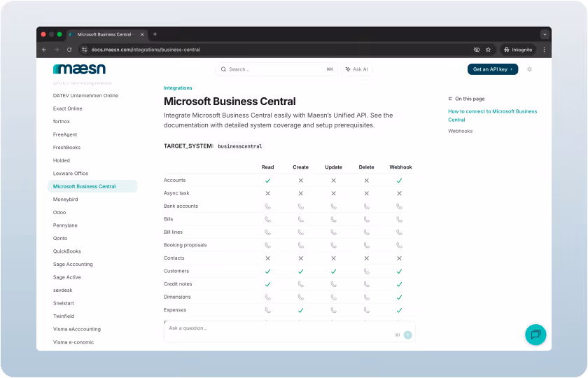Click the Search field in the header
Screen dimensions: 588x378
coord(276,69)
